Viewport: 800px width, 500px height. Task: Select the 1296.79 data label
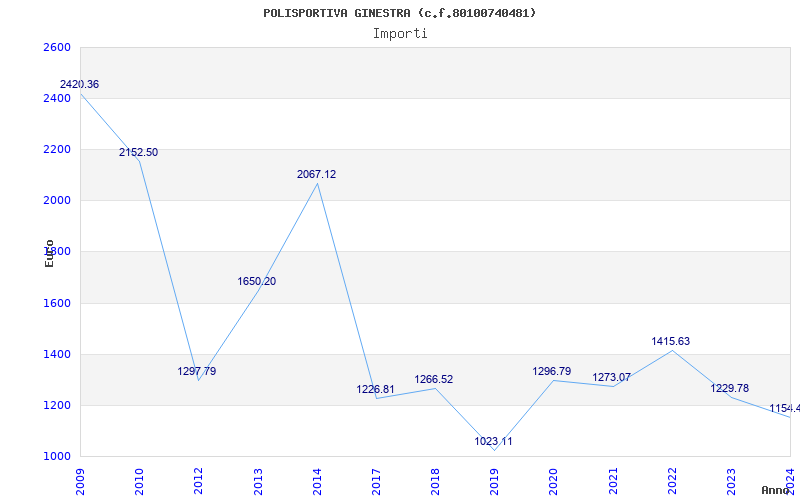coord(552,371)
